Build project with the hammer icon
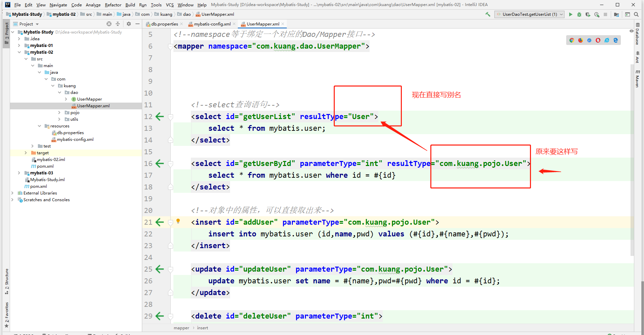This screenshot has height=335, width=644. [488, 14]
